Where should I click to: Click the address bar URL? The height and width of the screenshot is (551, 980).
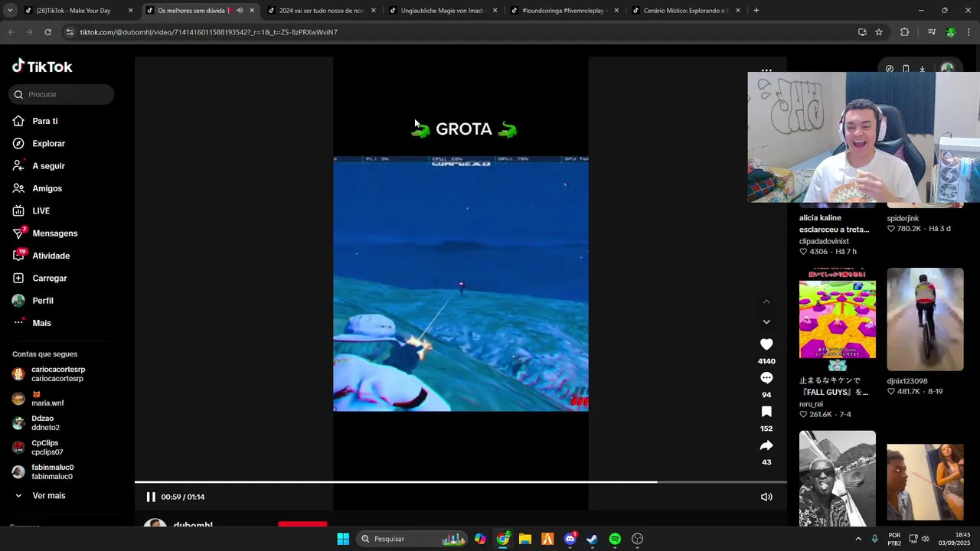pos(208,32)
